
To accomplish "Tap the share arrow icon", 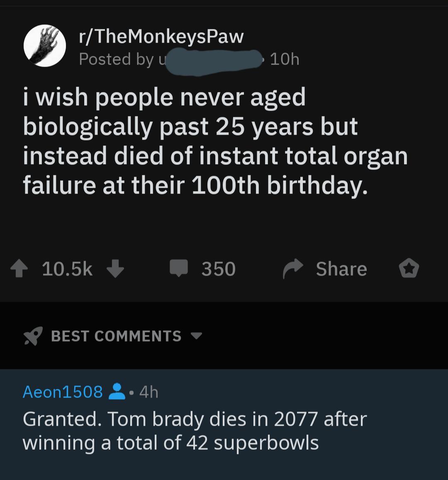I will click(293, 269).
